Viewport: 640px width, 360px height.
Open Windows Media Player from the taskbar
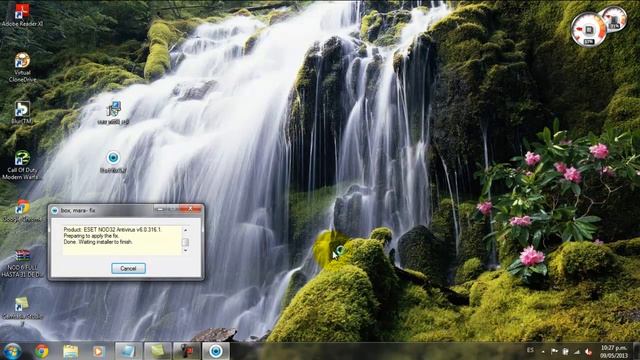(98, 351)
